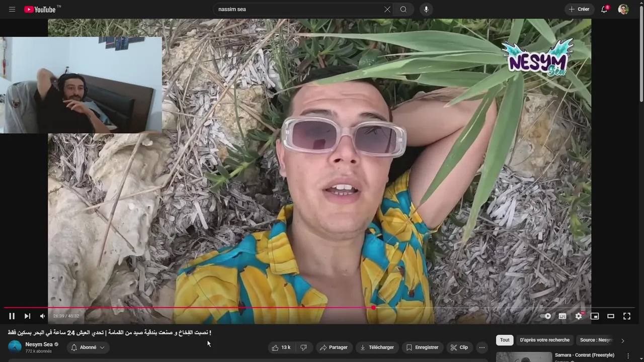This screenshot has height=362, width=644.
Task: Open the Créer menu
Action: [x=579, y=9]
